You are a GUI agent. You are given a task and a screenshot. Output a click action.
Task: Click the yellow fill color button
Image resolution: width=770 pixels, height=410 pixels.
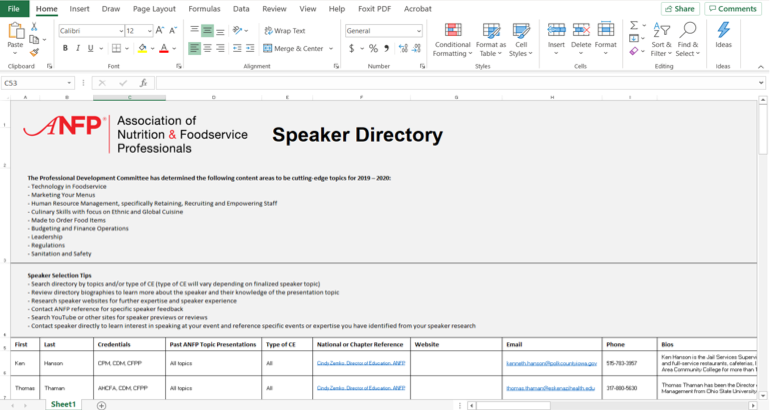pyautogui.click(x=142, y=48)
